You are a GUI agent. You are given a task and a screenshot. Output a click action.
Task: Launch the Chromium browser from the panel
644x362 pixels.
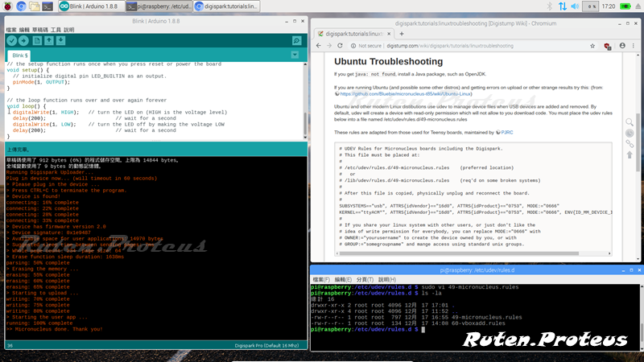tap(21, 6)
